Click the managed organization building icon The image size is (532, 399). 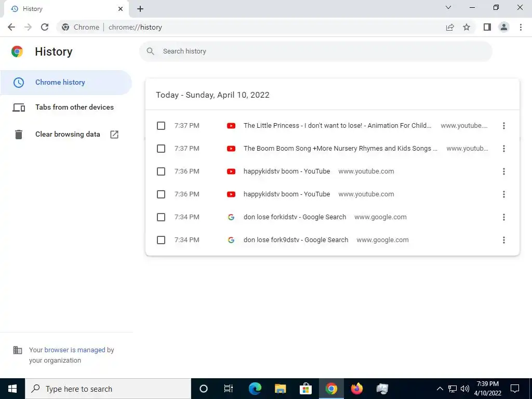pyautogui.click(x=18, y=350)
